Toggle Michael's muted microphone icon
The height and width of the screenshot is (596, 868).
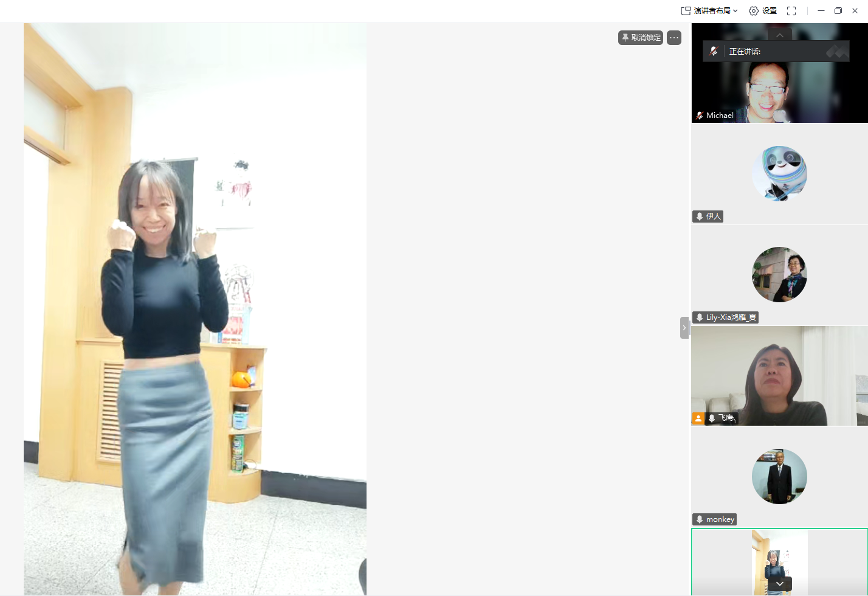point(700,116)
